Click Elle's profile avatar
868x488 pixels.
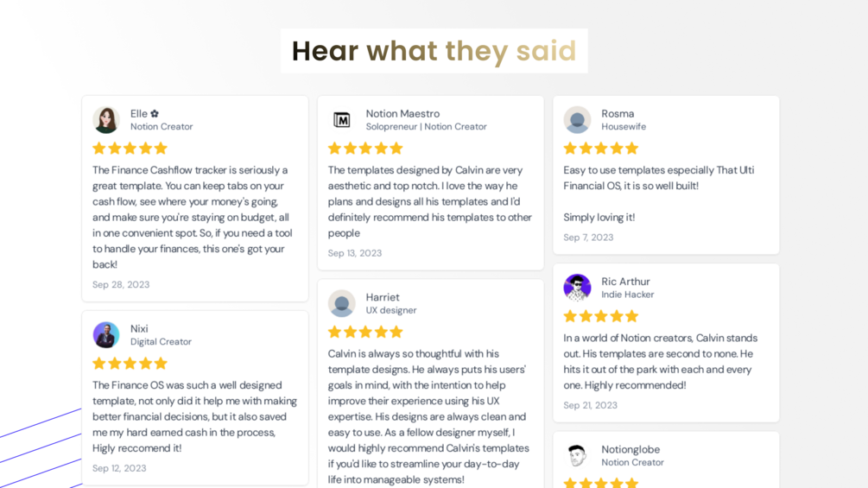pos(106,120)
